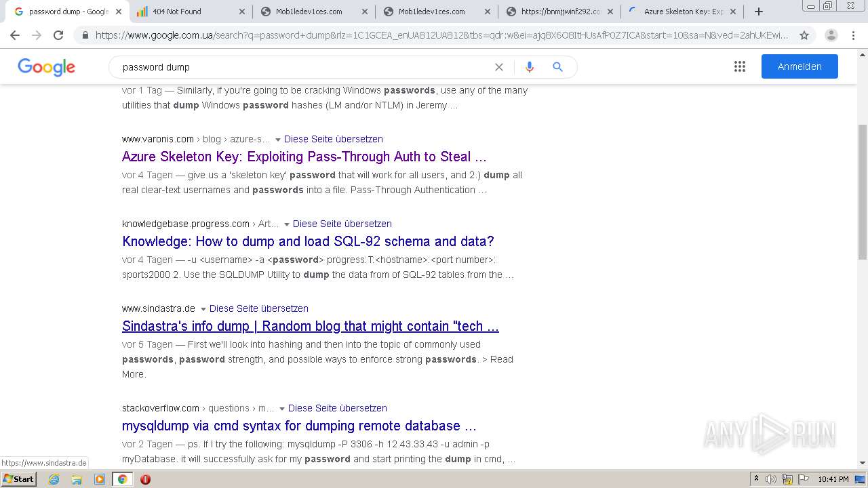The height and width of the screenshot is (488, 868).
Task: Open the Chrome three-dot menu
Action: pyautogui.click(x=853, y=35)
